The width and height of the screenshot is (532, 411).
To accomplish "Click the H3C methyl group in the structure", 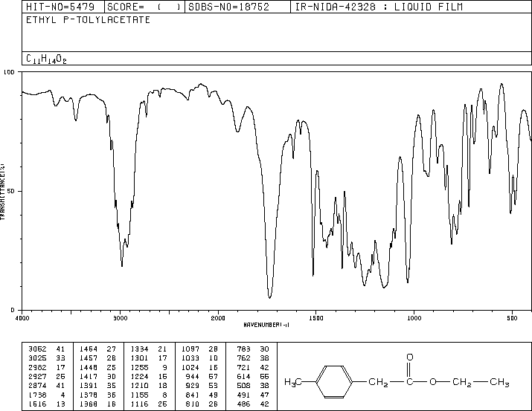I will [293, 382].
